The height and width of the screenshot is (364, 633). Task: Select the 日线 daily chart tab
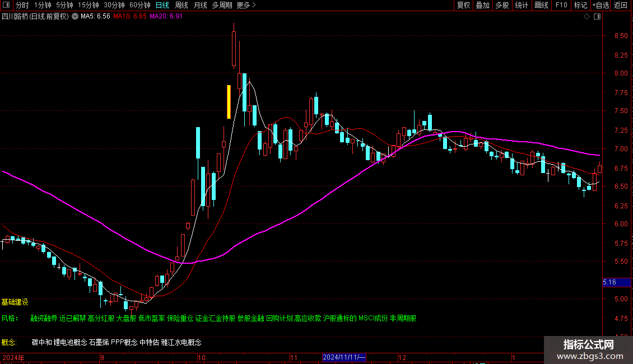tap(162, 5)
